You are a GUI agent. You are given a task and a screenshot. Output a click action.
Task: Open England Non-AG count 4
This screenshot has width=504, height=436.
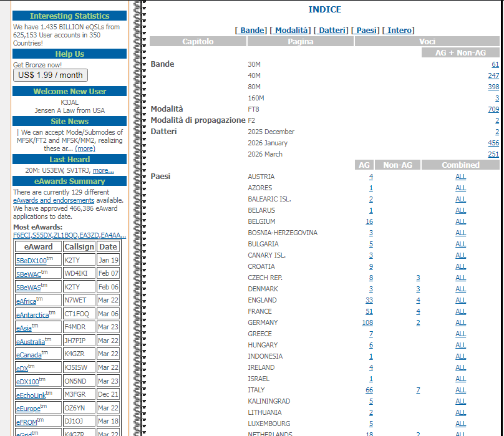click(418, 300)
